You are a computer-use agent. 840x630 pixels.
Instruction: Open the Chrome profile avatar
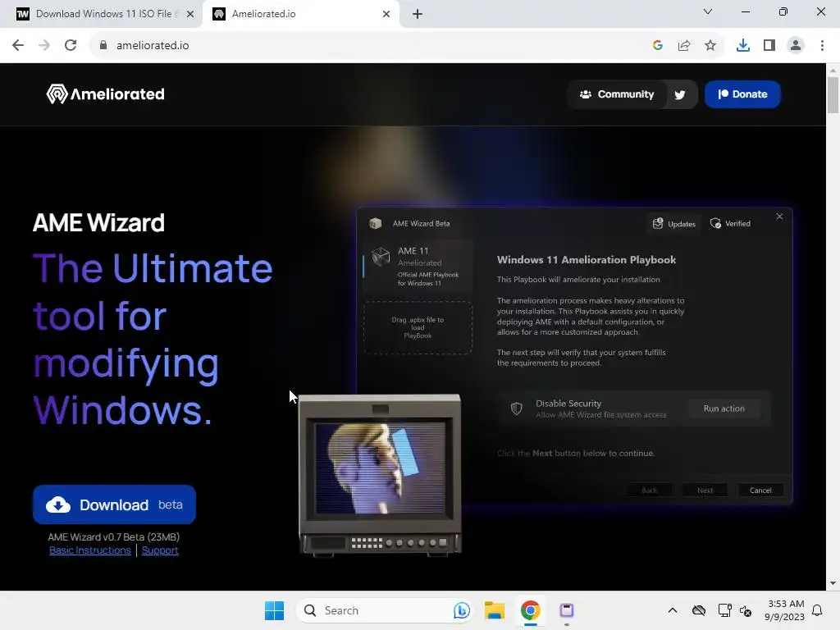tap(796, 46)
